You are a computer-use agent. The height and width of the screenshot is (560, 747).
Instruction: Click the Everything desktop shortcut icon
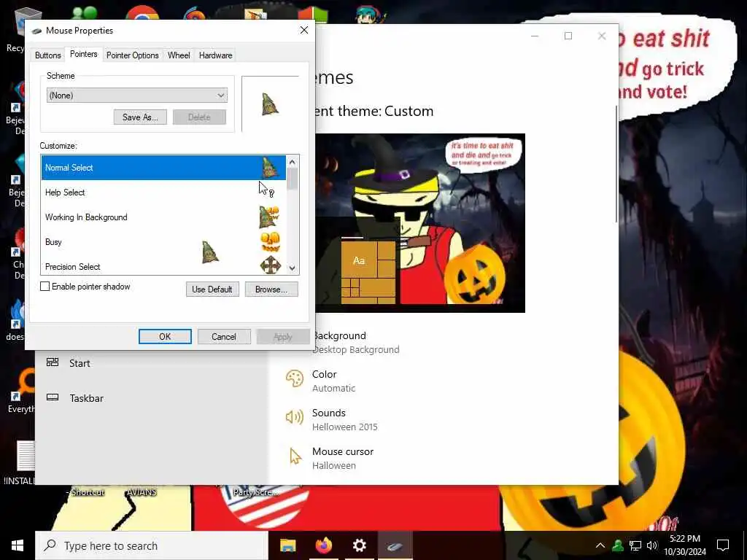23,386
